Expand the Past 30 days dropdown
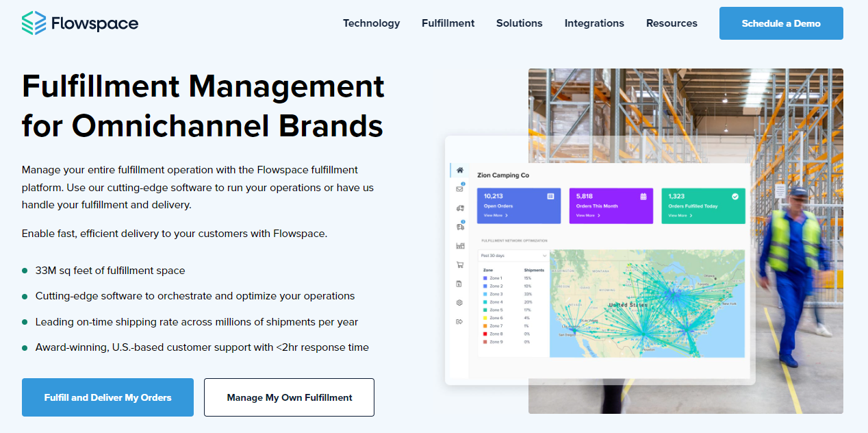This screenshot has width=868, height=433. pos(513,256)
